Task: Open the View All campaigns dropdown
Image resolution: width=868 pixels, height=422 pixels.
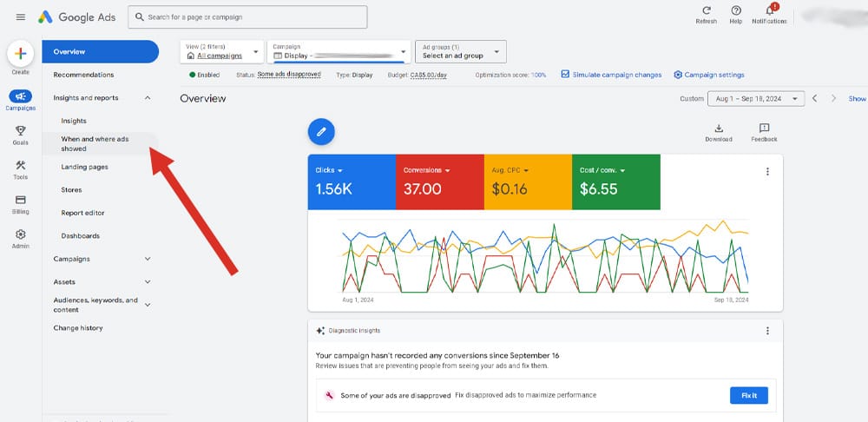Action: [x=222, y=51]
